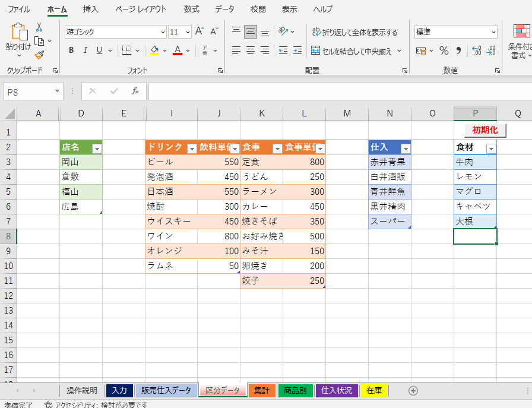Apply comma style format

point(458,51)
